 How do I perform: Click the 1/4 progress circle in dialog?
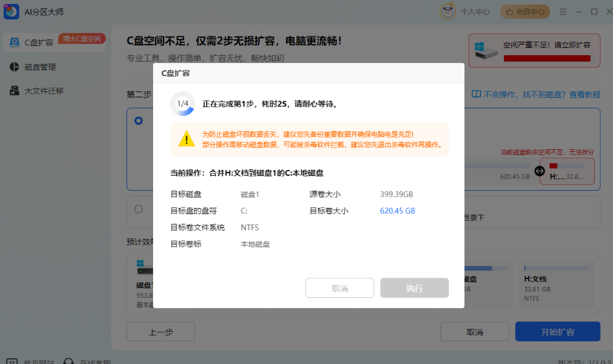182,104
